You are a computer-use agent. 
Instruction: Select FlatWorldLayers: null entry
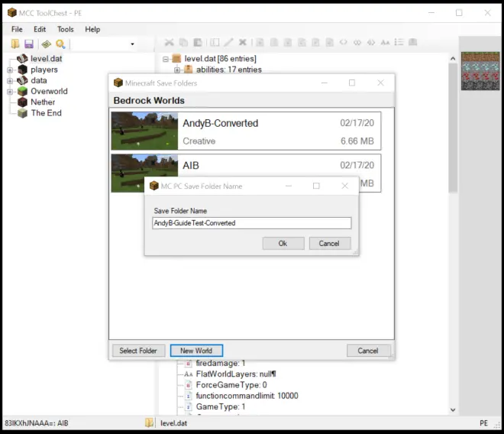pos(236,374)
